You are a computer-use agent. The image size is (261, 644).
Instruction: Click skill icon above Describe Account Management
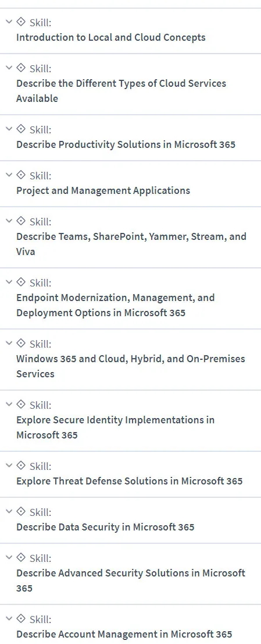tap(21, 618)
